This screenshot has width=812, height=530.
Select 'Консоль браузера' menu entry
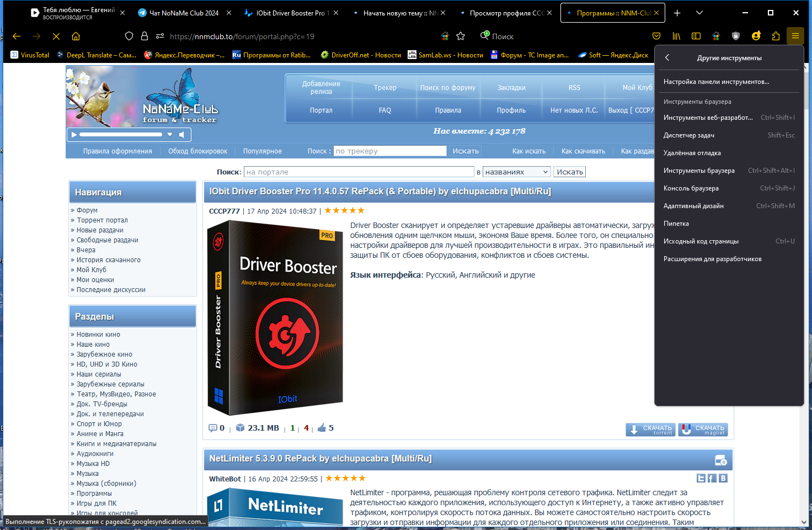click(729, 188)
